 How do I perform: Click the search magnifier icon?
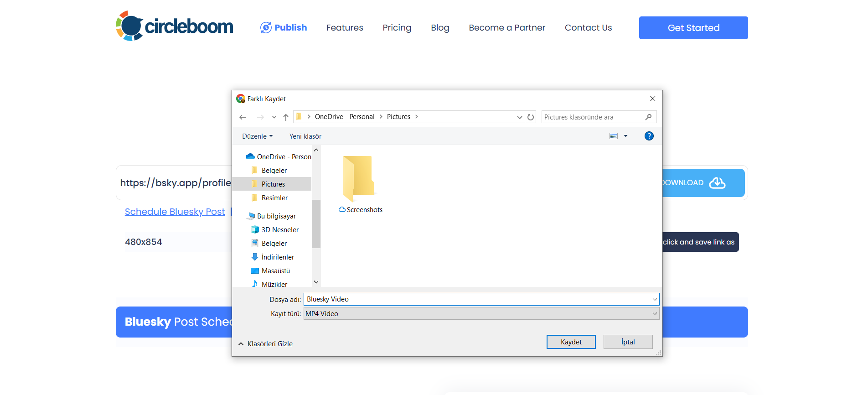[x=648, y=117]
